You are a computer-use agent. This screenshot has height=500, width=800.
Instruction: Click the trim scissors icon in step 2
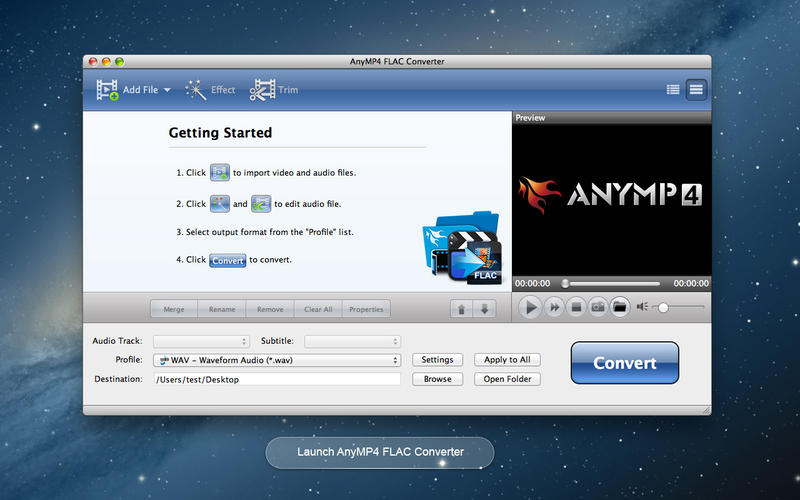(x=261, y=204)
